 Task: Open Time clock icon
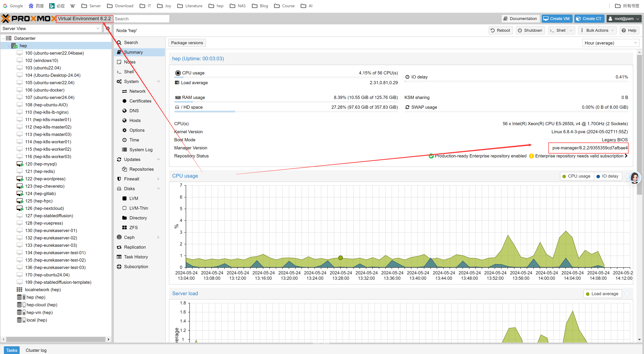124,140
